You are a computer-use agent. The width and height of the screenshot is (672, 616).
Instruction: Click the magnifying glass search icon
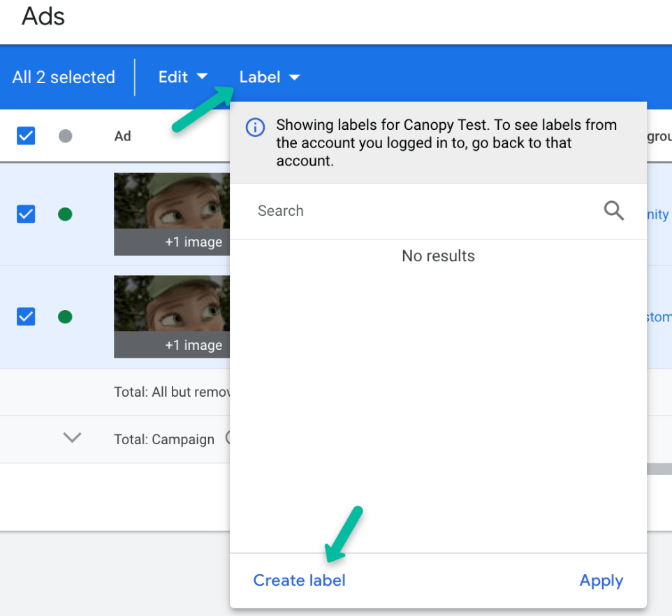pyautogui.click(x=613, y=211)
